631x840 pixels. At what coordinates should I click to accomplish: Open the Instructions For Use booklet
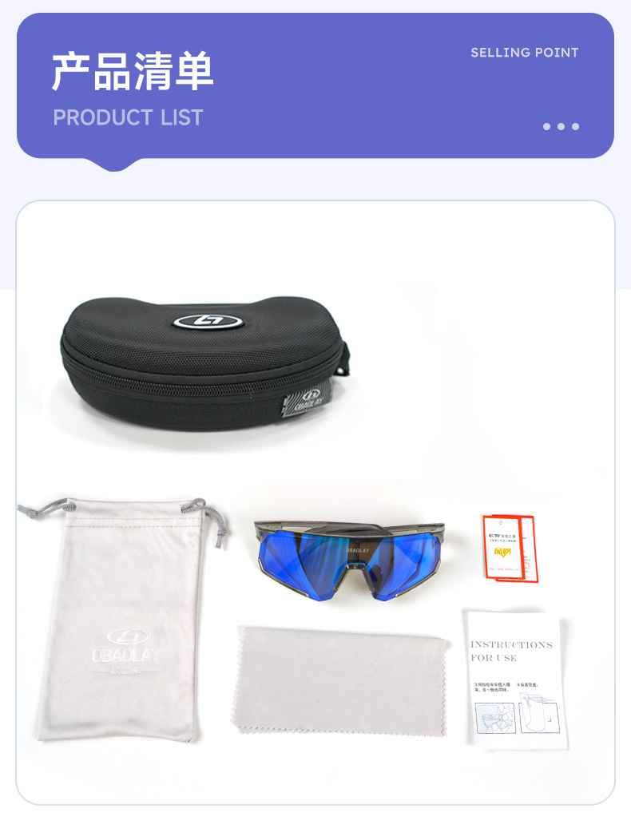517,680
